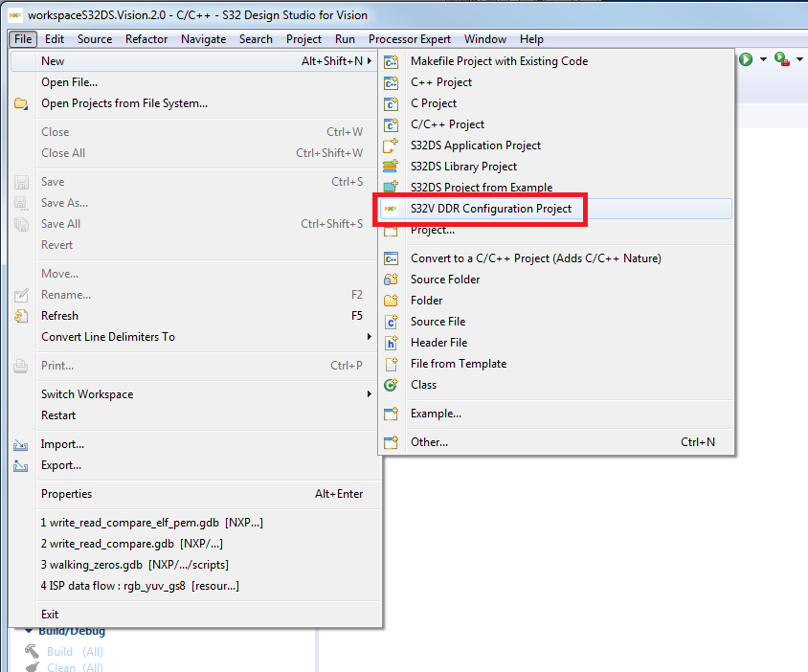Open the Search menu
The width and height of the screenshot is (808, 672).
point(256,39)
